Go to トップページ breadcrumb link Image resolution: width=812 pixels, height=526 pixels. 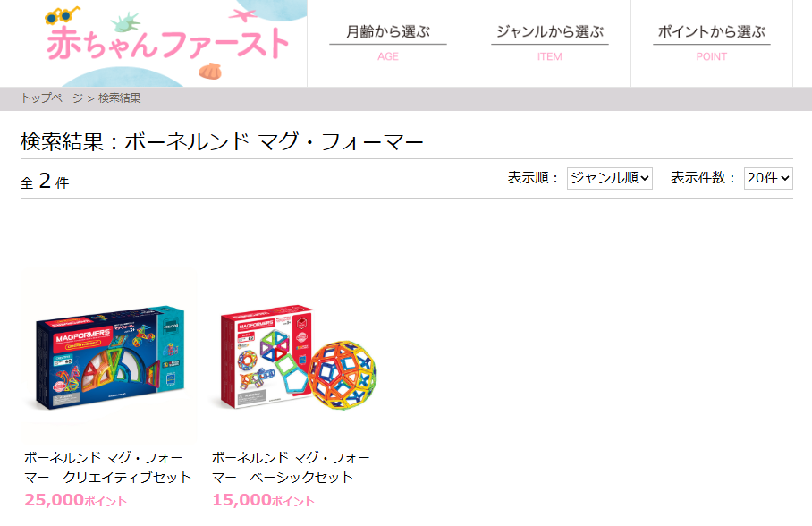click(x=52, y=98)
